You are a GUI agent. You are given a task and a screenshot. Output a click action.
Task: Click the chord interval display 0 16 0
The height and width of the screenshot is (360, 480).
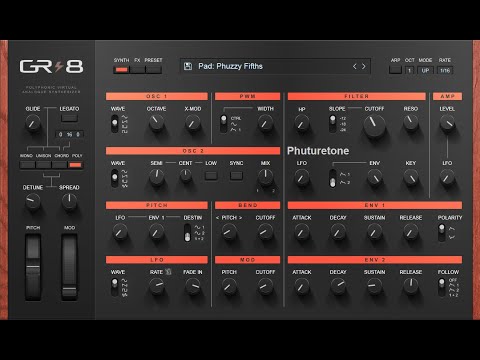click(x=69, y=134)
